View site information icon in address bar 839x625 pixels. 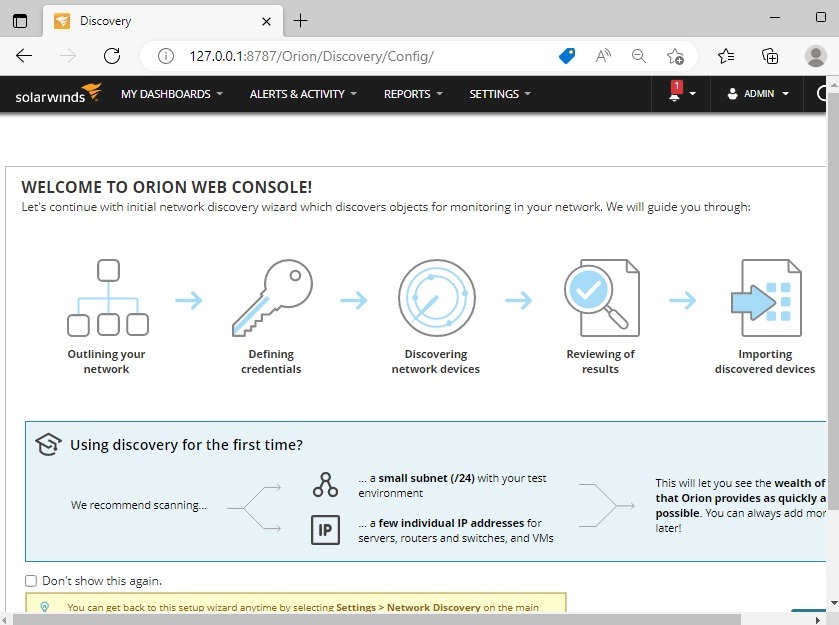click(x=166, y=56)
